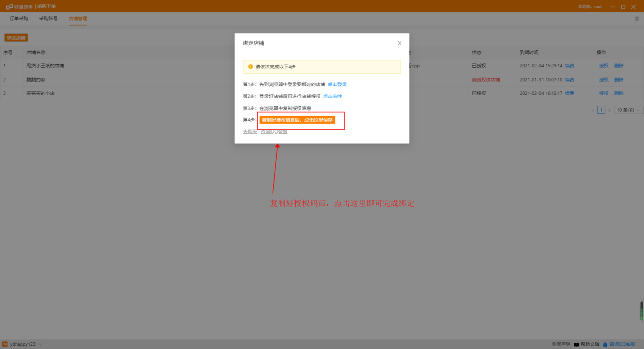The width and height of the screenshot is (644, 349).
Task: Click 续费 for the 融融的家 store
Action: (x=569, y=80)
